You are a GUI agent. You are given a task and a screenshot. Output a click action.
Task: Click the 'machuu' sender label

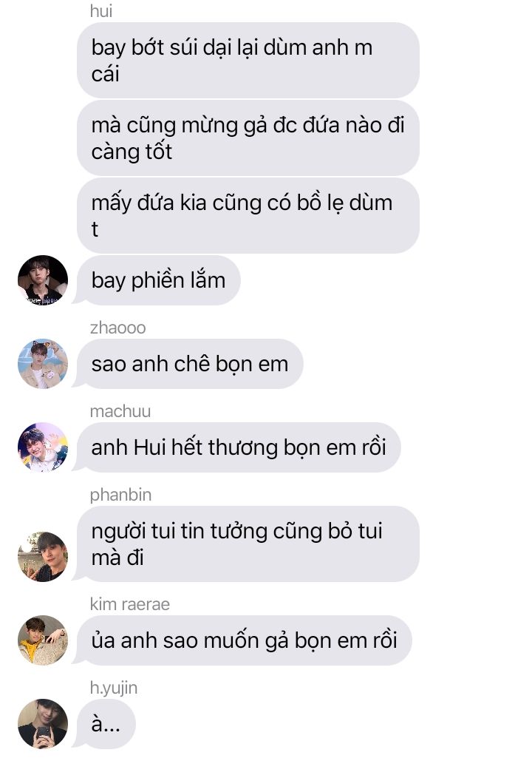pos(120,411)
